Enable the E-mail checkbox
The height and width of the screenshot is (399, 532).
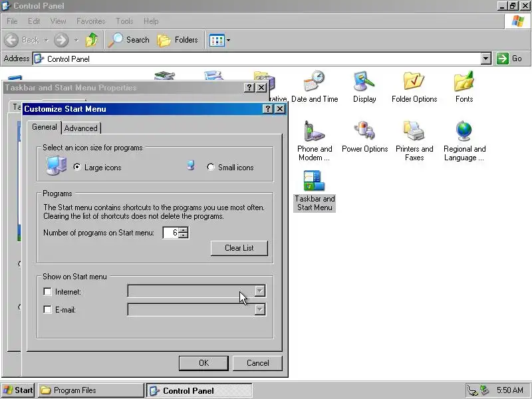pyautogui.click(x=47, y=310)
